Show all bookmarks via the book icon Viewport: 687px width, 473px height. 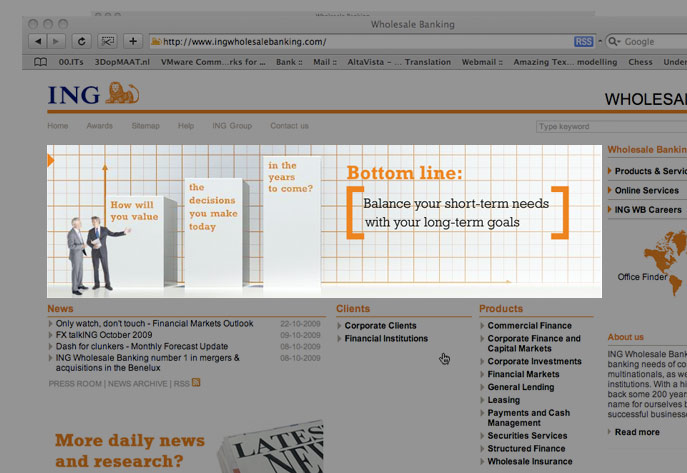coord(40,62)
